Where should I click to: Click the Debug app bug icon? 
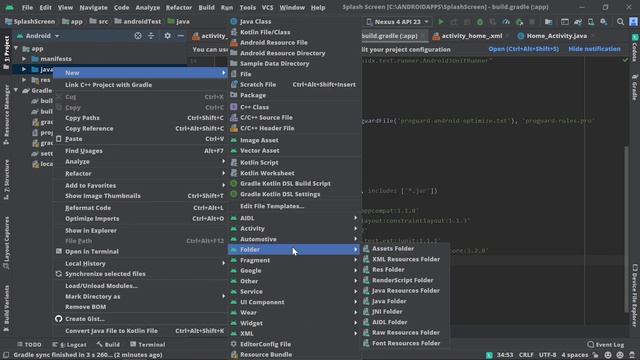[480, 22]
